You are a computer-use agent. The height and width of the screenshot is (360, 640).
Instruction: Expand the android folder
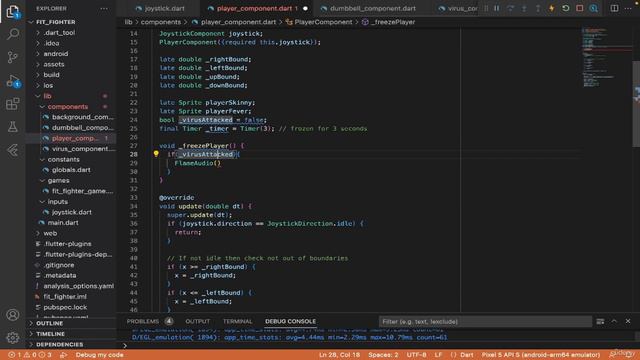pyautogui.click(x=56, y=54)
